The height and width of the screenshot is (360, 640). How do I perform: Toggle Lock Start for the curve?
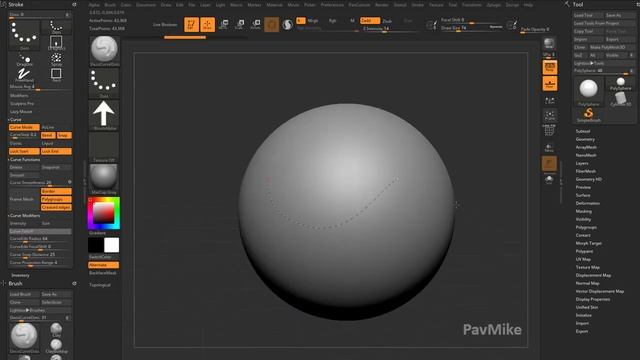[24, 151]
